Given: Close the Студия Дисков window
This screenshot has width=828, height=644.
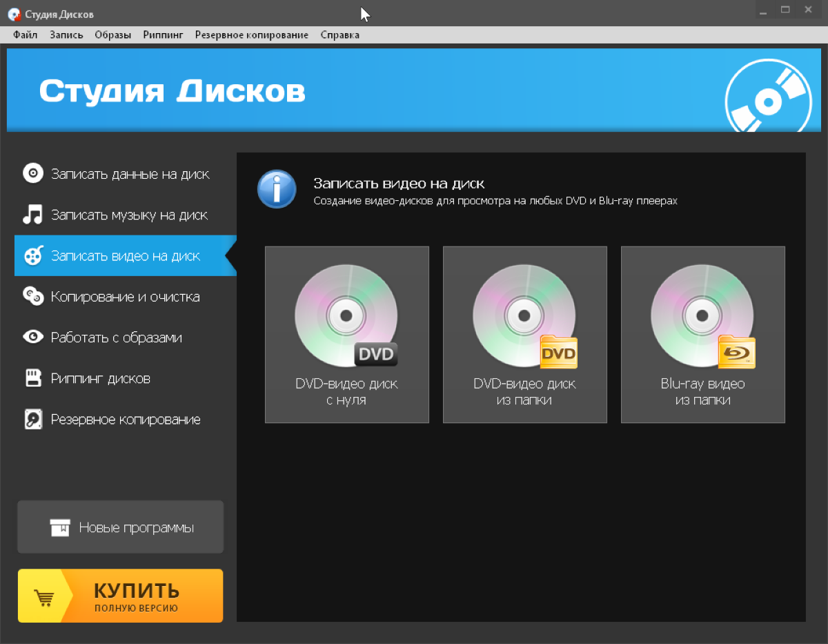Looking at the screenshot, I should [x=808, y=10].
